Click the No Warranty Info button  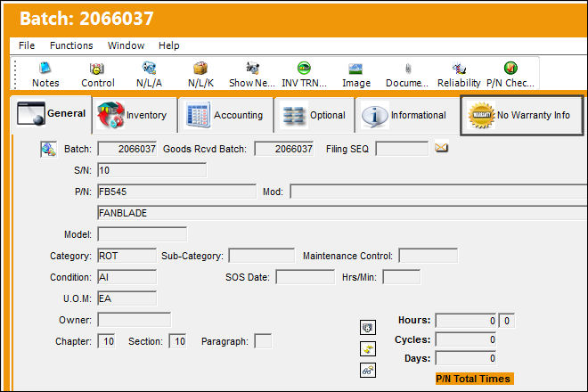click(x=521, y=115)
